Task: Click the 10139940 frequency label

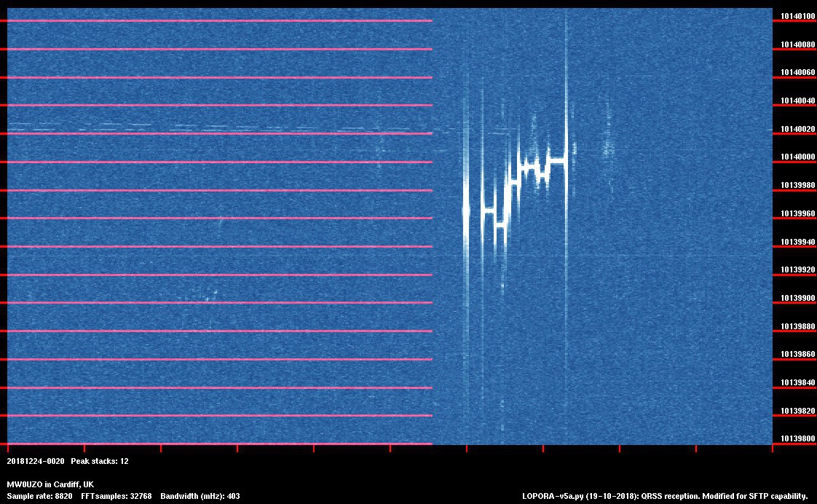Action: [797, 242]
